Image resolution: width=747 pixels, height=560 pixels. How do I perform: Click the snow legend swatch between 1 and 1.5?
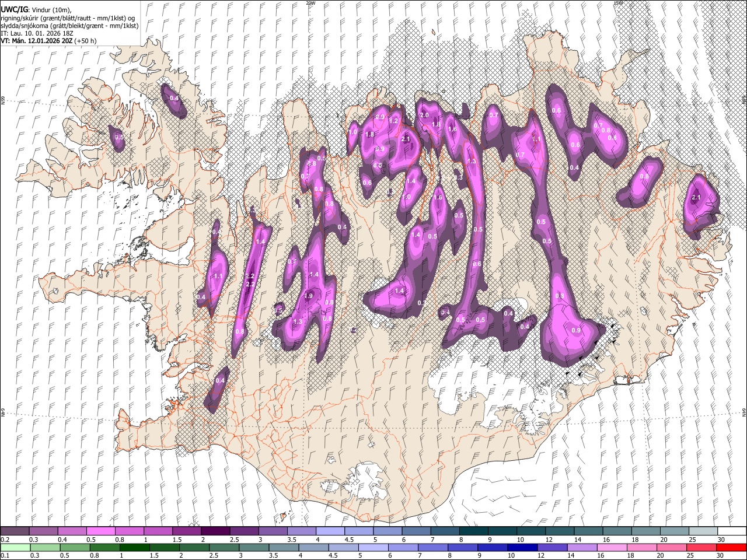(x=158, y=531)
